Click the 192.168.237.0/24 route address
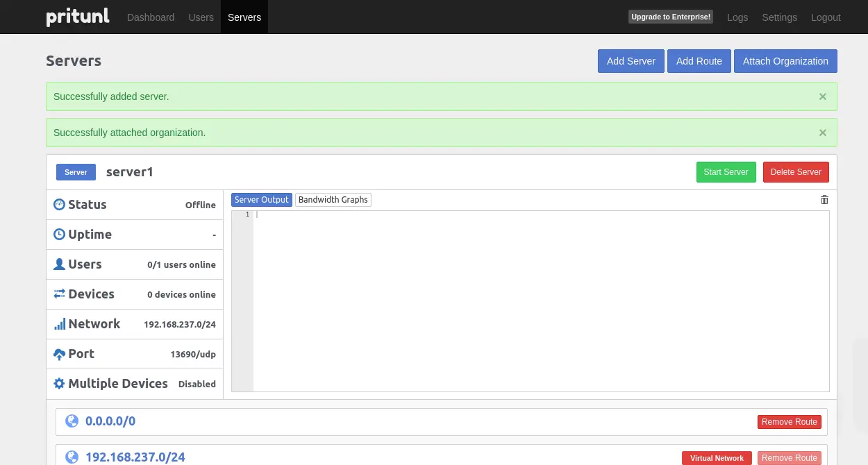Screen dimensions: 868x465 [135, 457]
